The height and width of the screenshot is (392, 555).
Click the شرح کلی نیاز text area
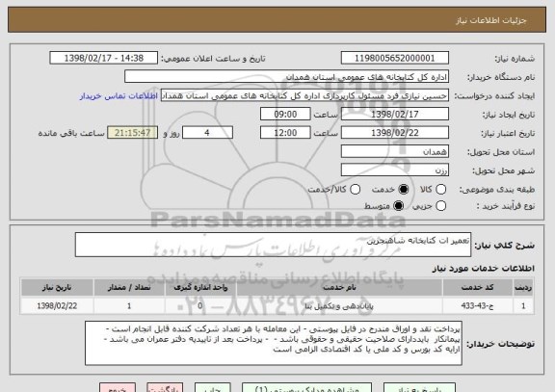[273, 245]
